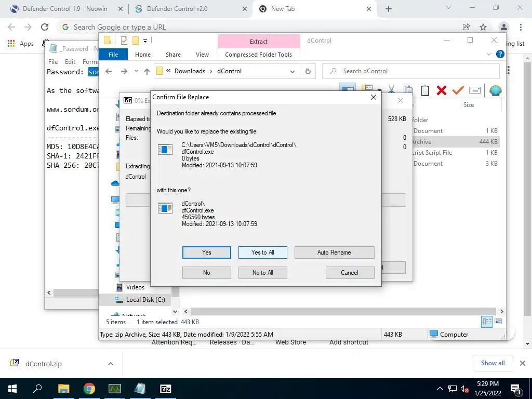Open the File tab in Explorer ribbon
The width and height of the screenshot is (532, 399).
coord(113,54)
